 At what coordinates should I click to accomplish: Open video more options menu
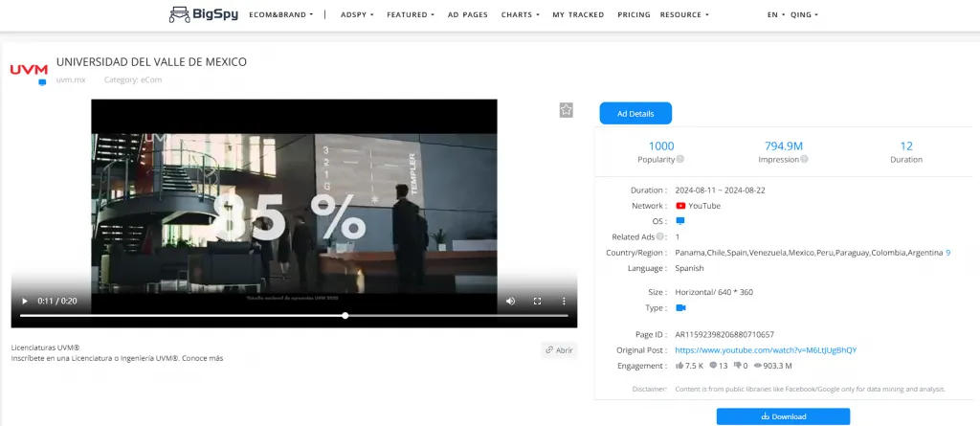tap(564, 301)
